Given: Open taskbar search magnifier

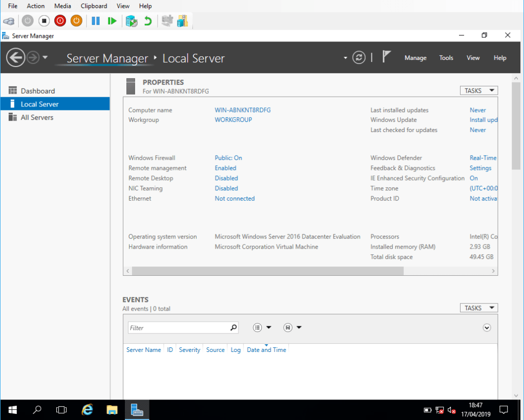Looking at the screenshot, I should [x=37, y=410].
